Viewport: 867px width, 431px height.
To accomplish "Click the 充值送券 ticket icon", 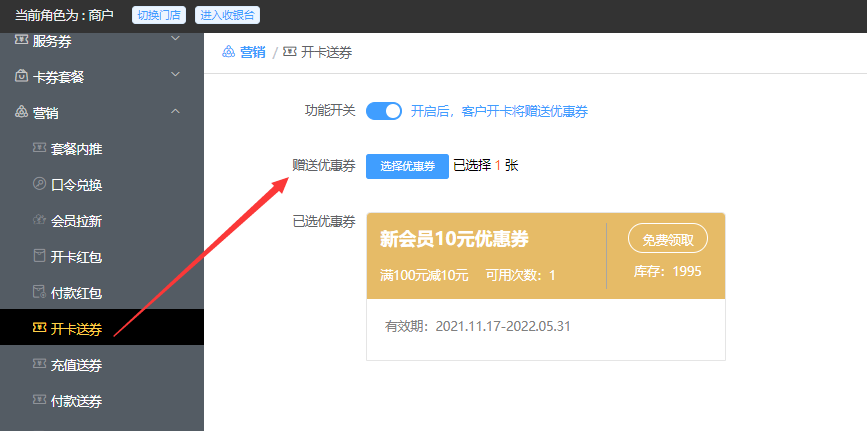I will [x=39, y=364].
